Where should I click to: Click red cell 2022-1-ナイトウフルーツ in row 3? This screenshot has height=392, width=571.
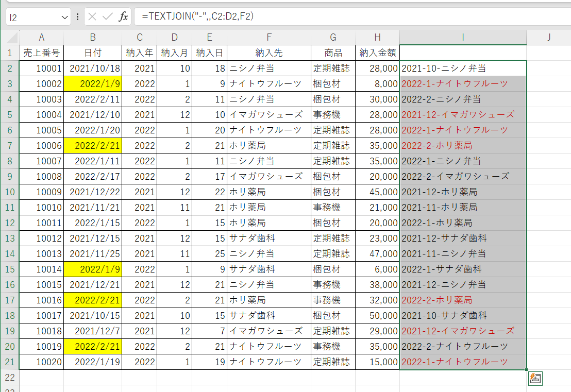[x=463, y=84]
